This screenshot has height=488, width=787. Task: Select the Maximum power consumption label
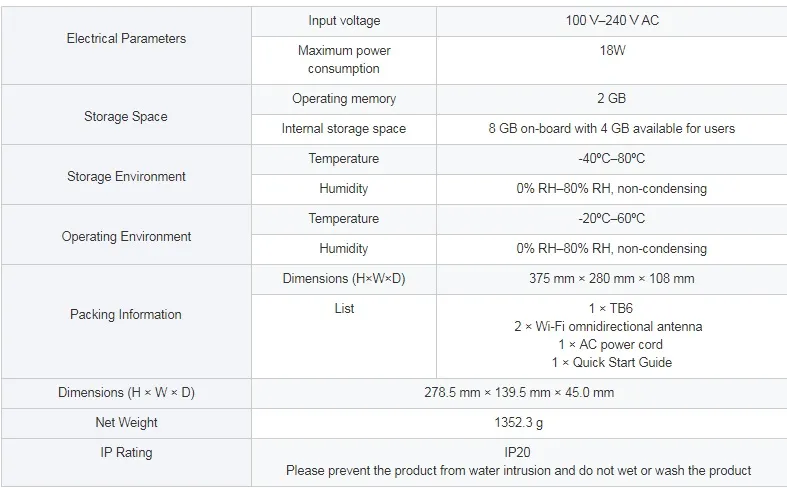[344, 60]
